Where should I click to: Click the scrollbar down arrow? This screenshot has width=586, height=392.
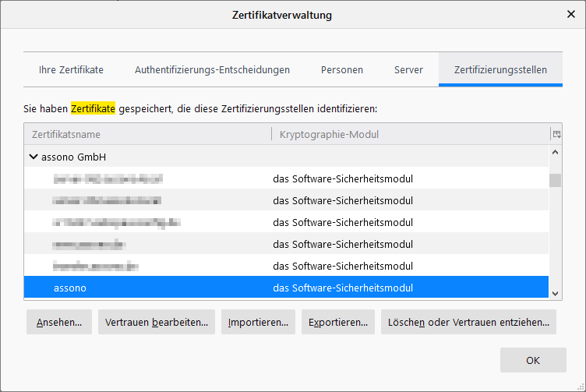555,294
